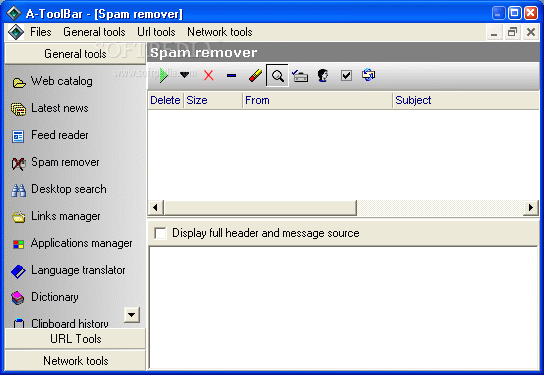The height and width of the screenshot is (375, 544).
Task: Close the inner Spam remover child window
Action: tap(531, 33)
